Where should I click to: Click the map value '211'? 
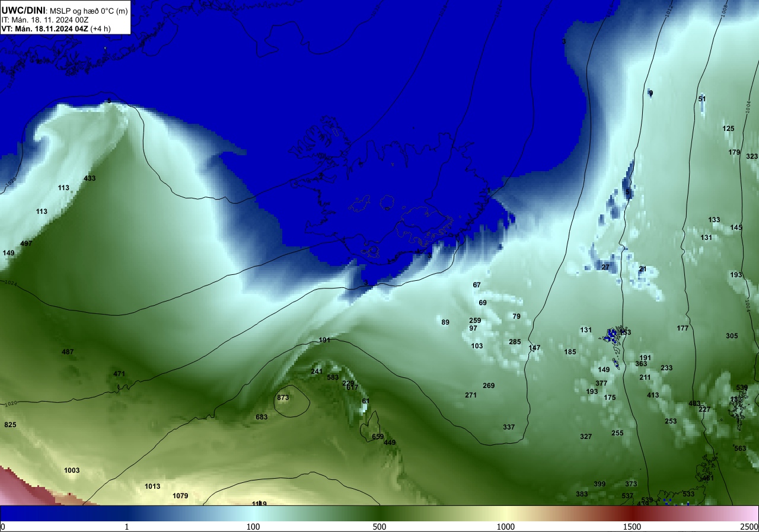(645, 377)
